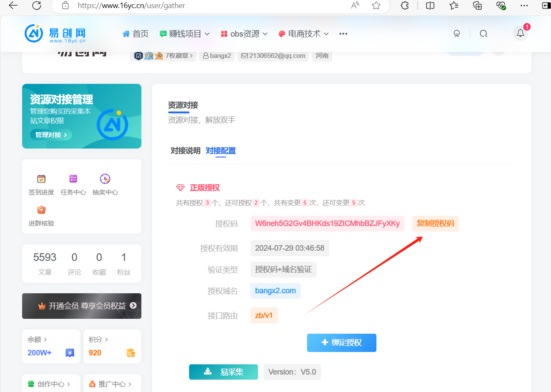Open the browser essentials heart icon

pyautogui.click(x=501, y=6)
